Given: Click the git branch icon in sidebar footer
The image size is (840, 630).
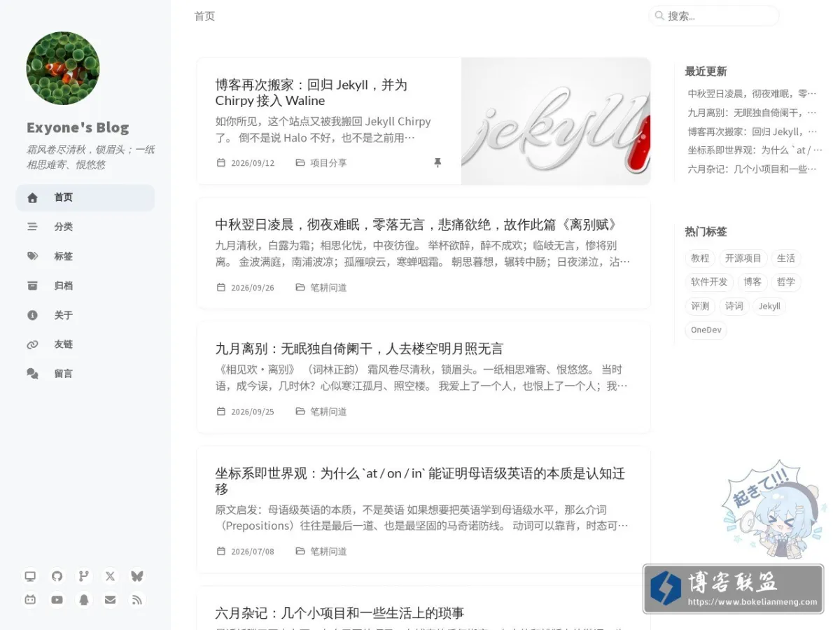Looking at the screenshot, I should coord(84,576).
